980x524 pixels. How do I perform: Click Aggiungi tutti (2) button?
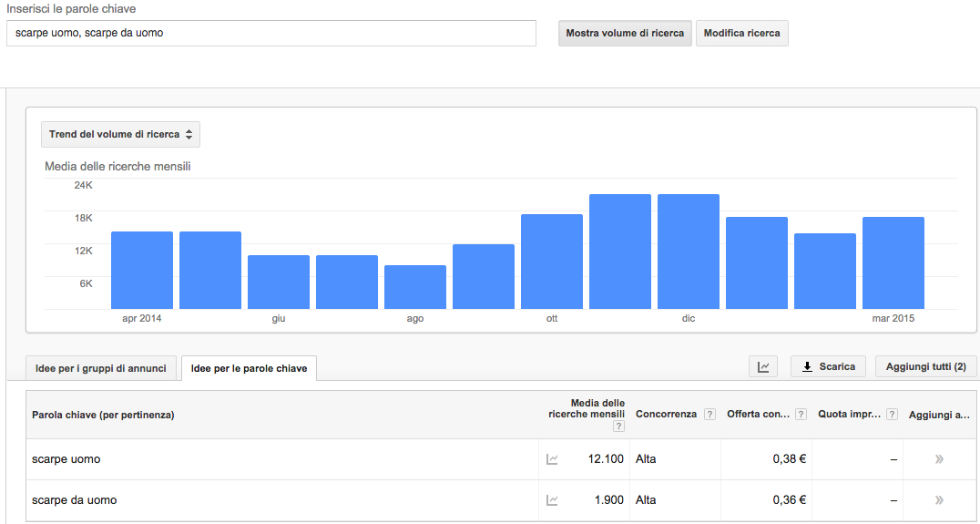(x=925, y=366)
